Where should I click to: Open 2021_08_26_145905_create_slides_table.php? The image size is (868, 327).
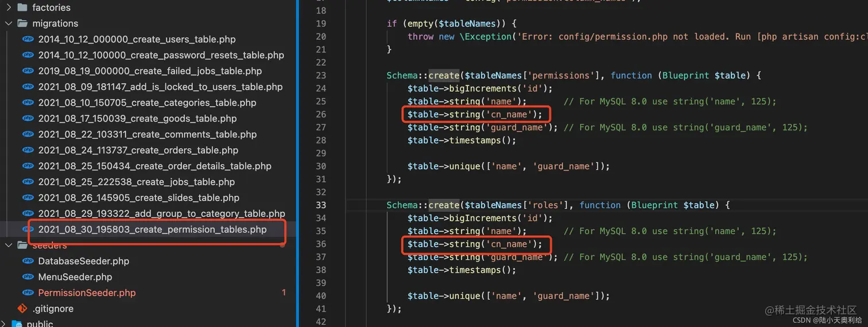[138, 198]
